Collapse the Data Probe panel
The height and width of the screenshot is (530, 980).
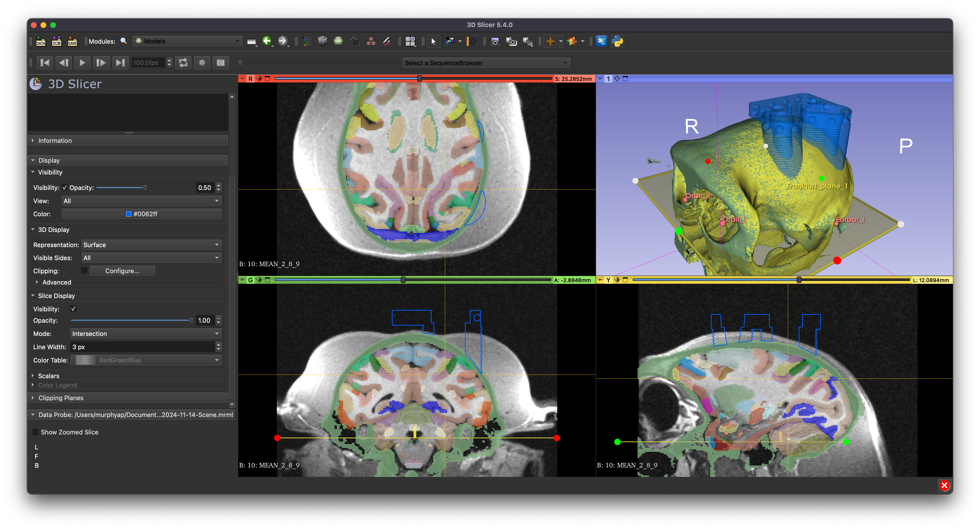point(131,415)
